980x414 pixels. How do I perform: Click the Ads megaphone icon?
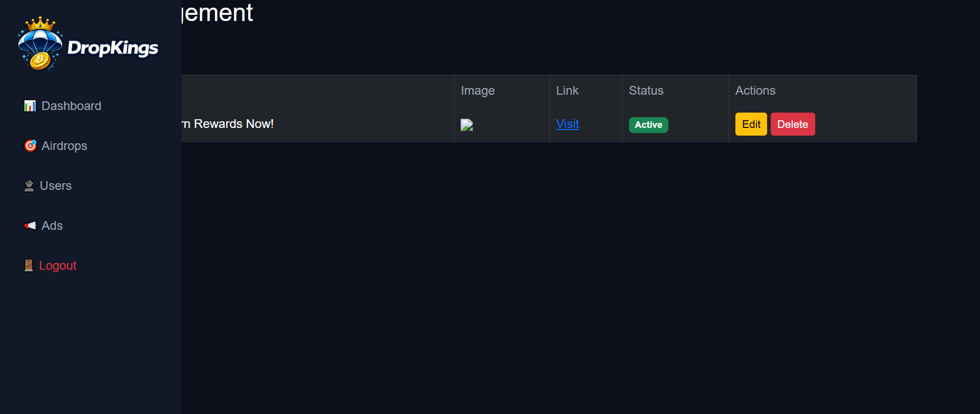pyautogui.click(x=30, y=226)
